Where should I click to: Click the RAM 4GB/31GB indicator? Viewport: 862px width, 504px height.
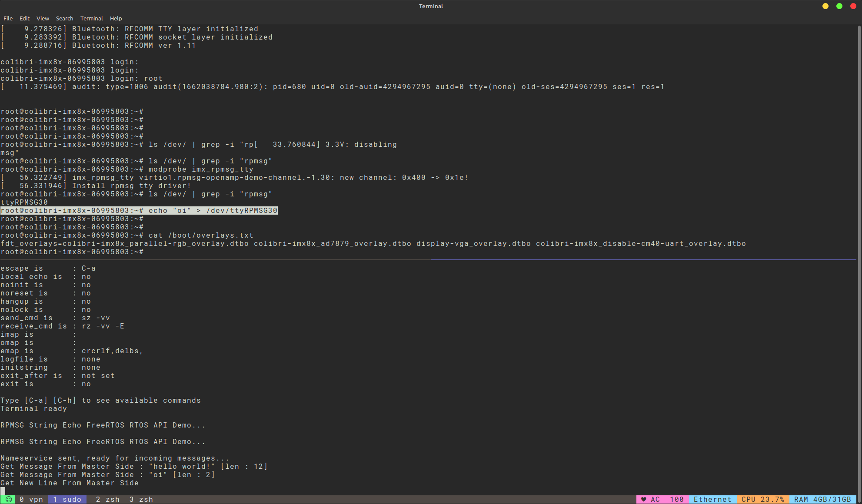click(822, 500)
